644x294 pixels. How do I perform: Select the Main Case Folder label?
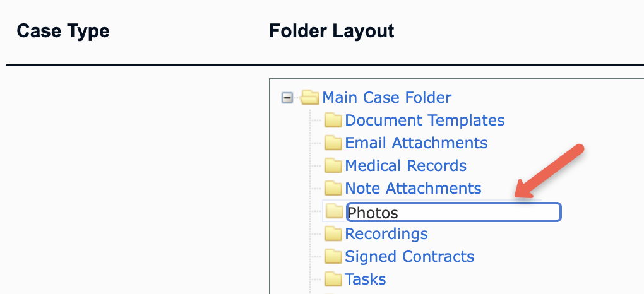point(386,98)
